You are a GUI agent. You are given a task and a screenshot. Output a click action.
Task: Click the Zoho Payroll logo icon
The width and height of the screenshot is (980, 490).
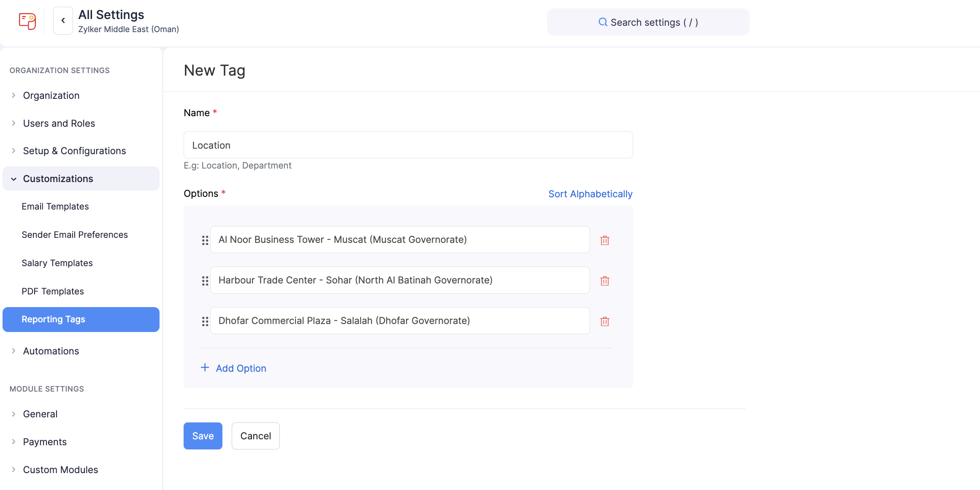point(27,21)
